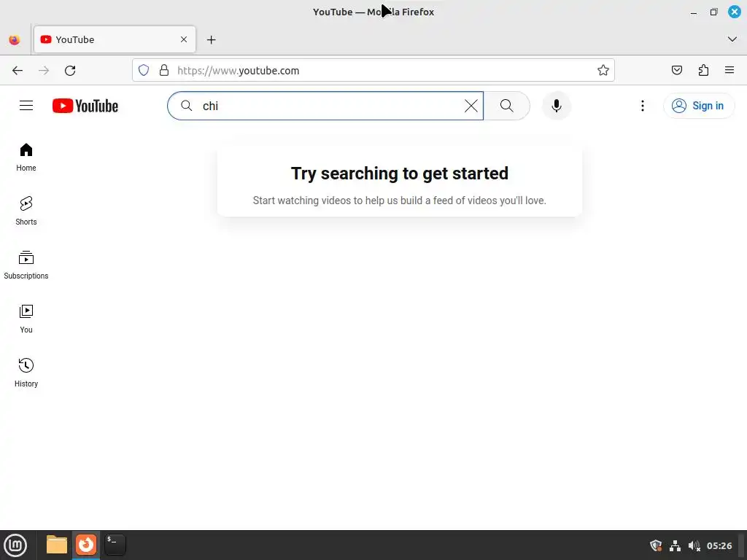This screenshot has width=747, height=560.
Task: Bookmark this page with the star
Action: [603, 71]
